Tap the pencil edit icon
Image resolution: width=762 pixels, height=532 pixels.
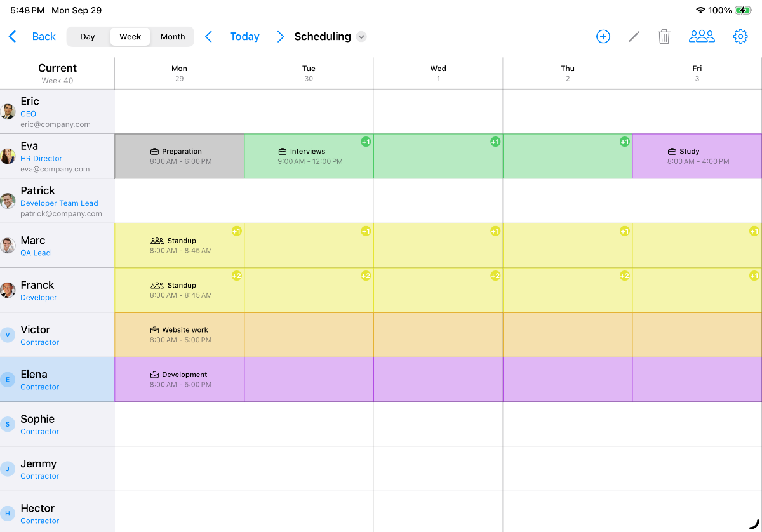634,37
